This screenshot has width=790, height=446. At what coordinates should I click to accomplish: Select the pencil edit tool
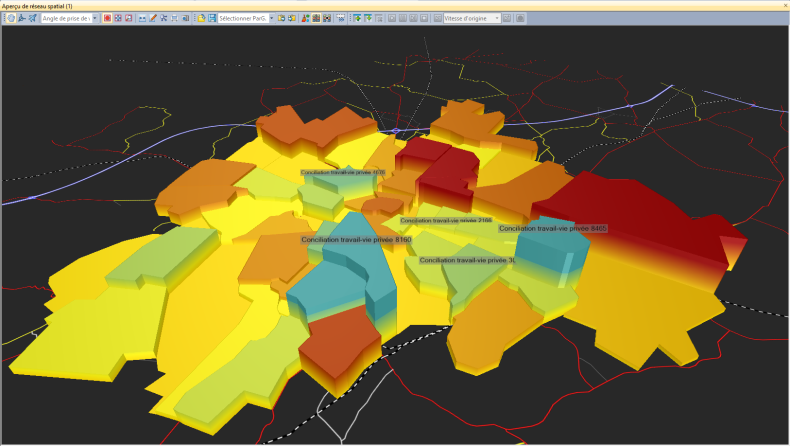click(153, 18)
